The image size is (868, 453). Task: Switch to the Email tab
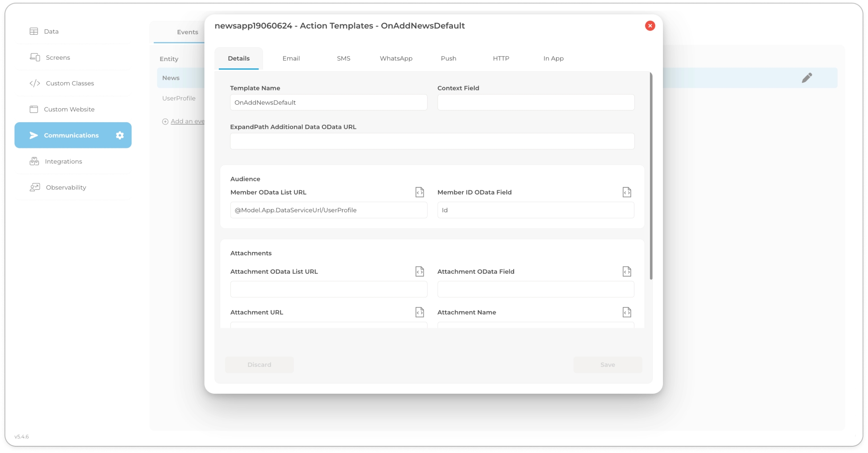291,58
